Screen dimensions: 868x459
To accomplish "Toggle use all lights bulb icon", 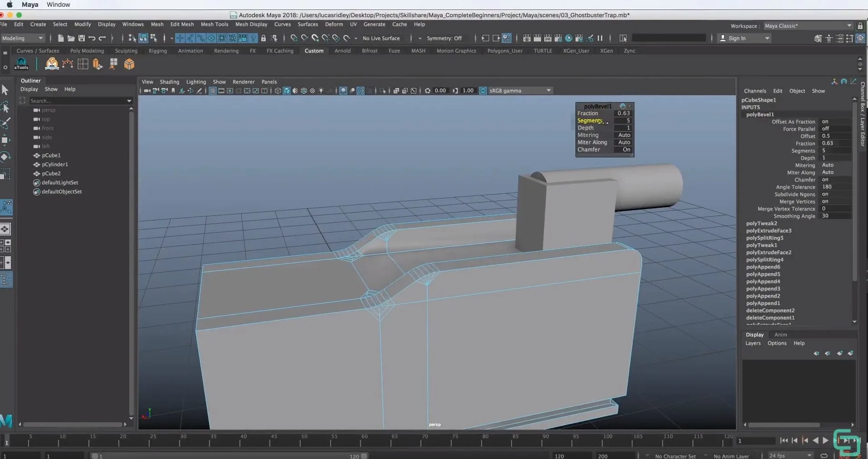I will (321, 91).
